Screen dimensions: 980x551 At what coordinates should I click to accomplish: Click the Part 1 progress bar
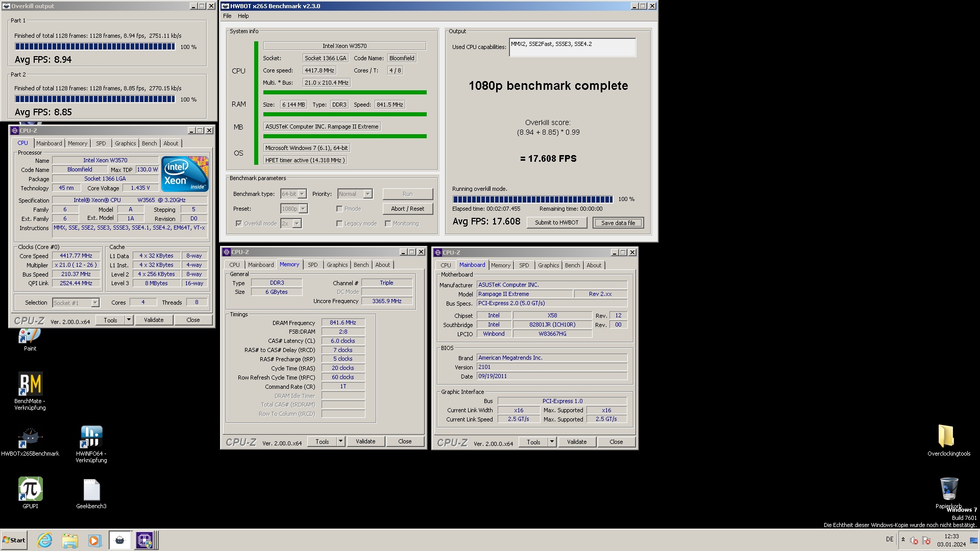95,46
